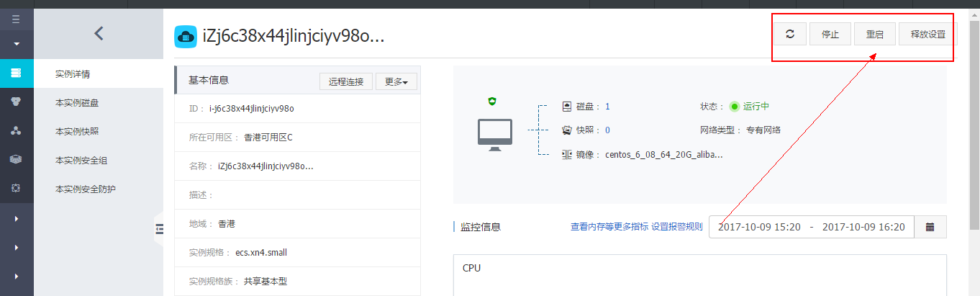Click the computer monitor instance icon
The image size is (980, 296).
pos(495,134)
